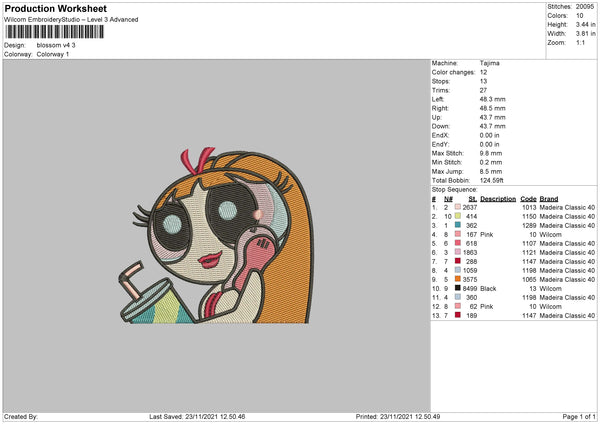Select the dark red swatch with 288 stitches
Screen dimensions: 600x424
pyautogui.click(x=458, y=261)
